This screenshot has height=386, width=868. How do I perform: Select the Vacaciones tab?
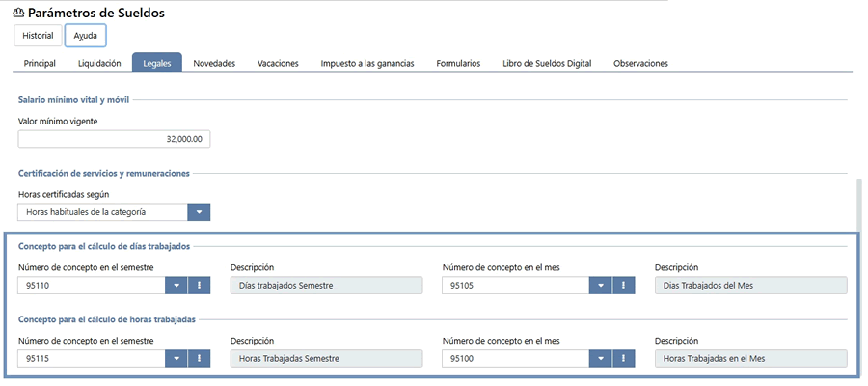pyautogui.click(x=278, y=63)
